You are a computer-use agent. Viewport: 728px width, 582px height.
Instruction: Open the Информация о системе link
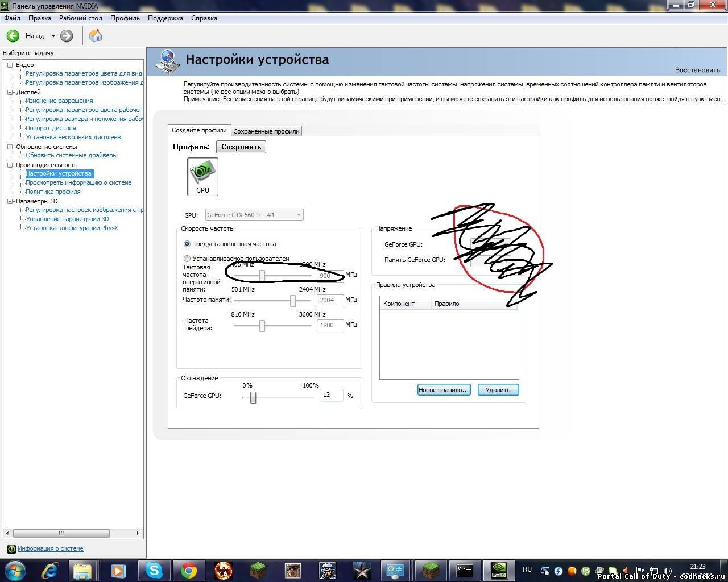coord(51,549)
